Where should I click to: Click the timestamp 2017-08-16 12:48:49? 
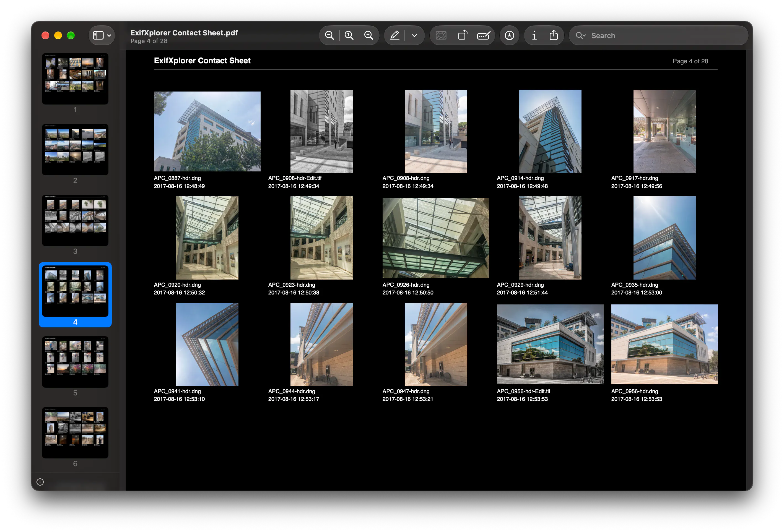click(180, 186)
